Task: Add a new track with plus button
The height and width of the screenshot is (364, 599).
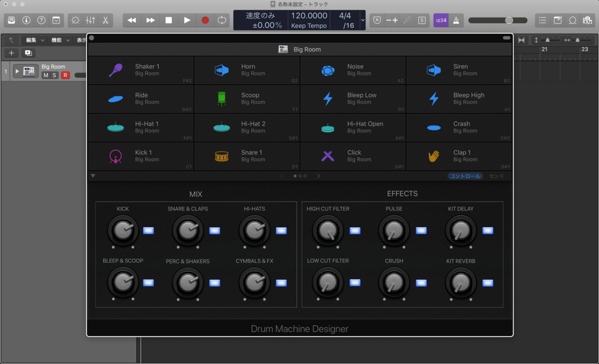Action: click(11, 53)
